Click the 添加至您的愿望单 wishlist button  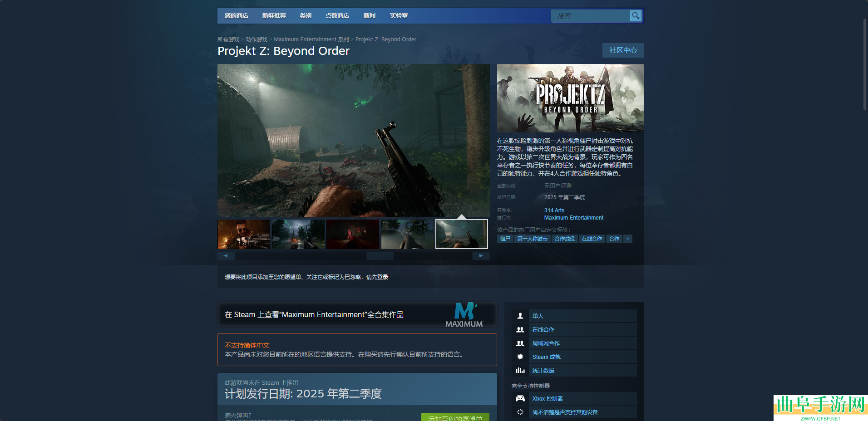(x=455, y=417)
